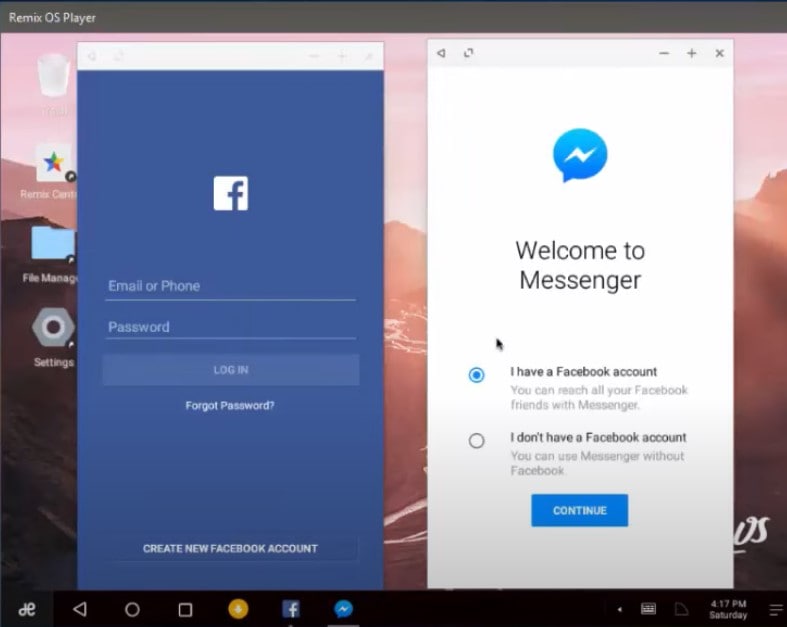Toggle fullscreen in the Messenger window title bar
Screen dimensions: 787x627
point(468,53)
